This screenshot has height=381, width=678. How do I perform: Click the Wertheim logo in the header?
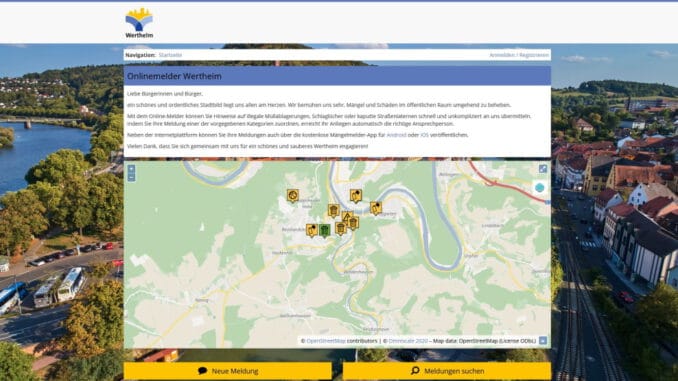point(139,23)
